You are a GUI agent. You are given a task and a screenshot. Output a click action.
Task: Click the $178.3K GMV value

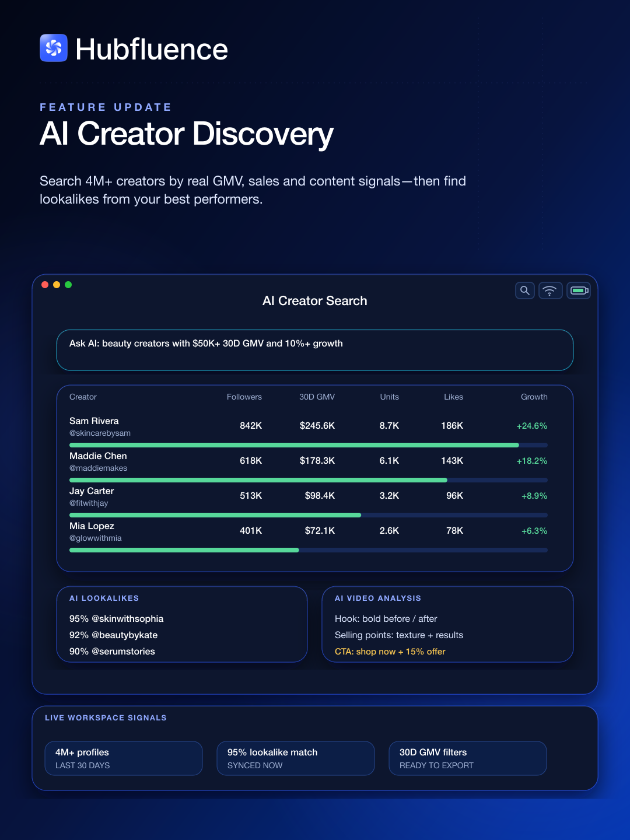point(317,461)
